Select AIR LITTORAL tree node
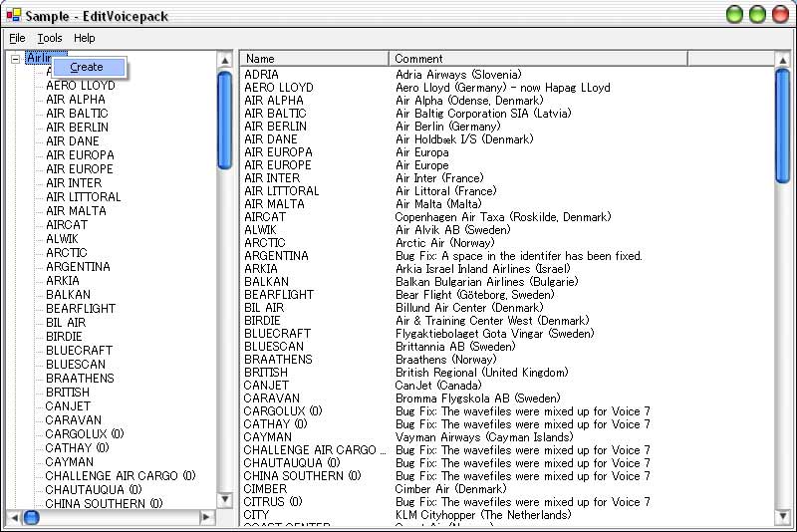This screenshot has width=797, height=532. pyautogui.click(x=84, y=196)
